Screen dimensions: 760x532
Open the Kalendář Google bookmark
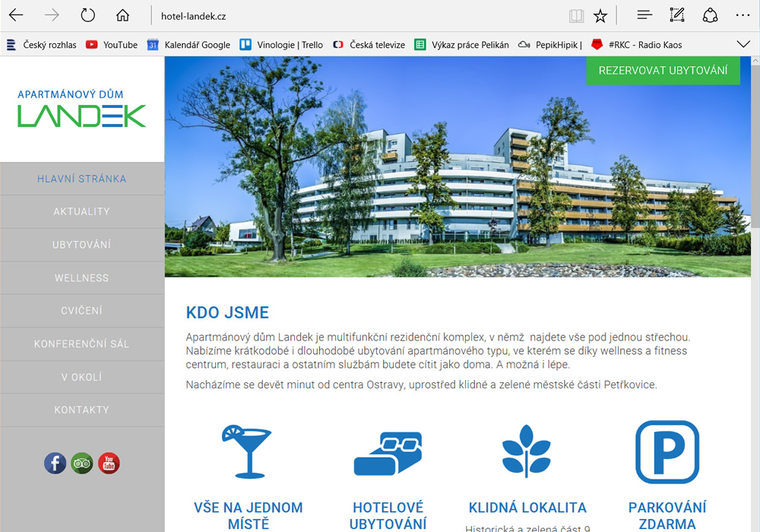[189, 45]
